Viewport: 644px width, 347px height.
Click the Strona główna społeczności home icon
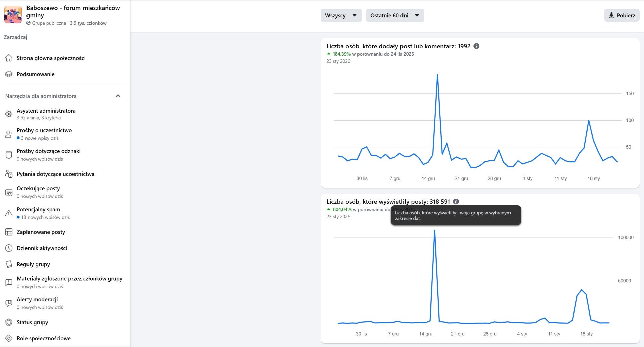point(9,58)
